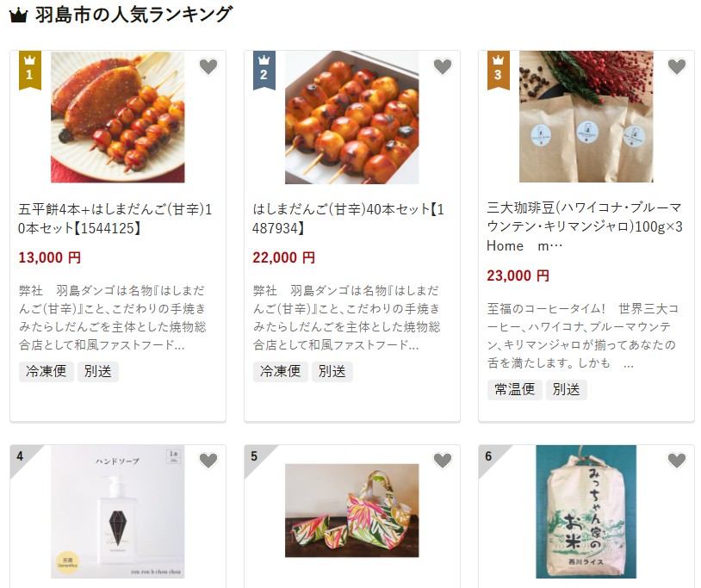Open the はしまだんご40本セット product title
This screenshot has height=588, width=701.
coord(348,219)
